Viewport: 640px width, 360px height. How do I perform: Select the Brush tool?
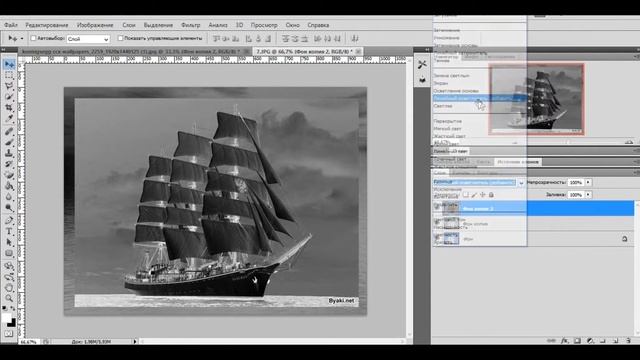click(9, 142)
